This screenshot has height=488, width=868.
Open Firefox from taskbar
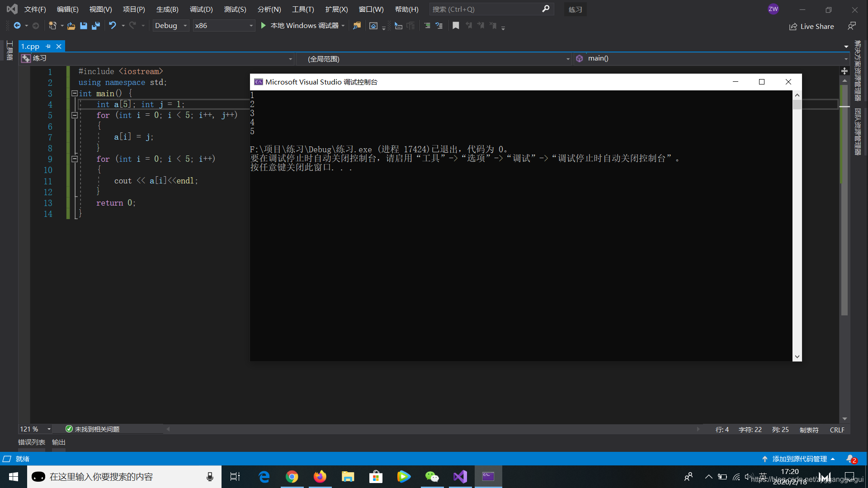(320, 477)
